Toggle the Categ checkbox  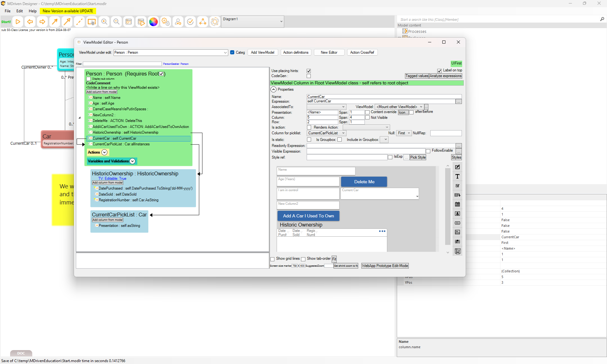232,52
